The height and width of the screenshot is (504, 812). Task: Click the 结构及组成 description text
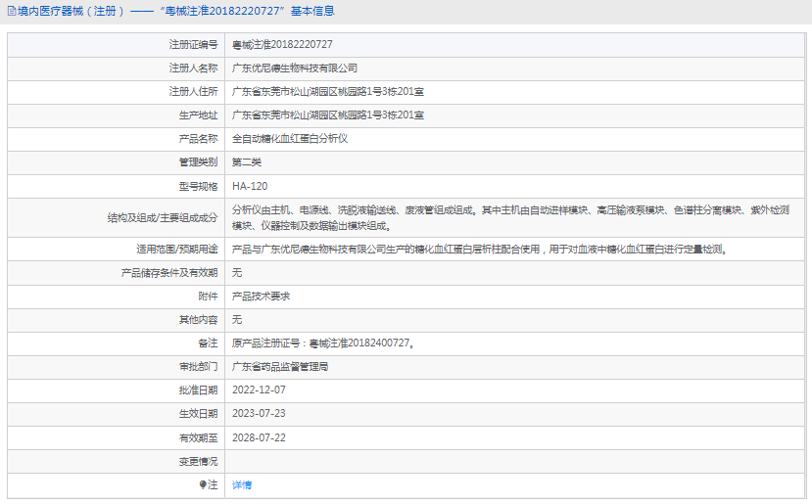tap(510, 218)
